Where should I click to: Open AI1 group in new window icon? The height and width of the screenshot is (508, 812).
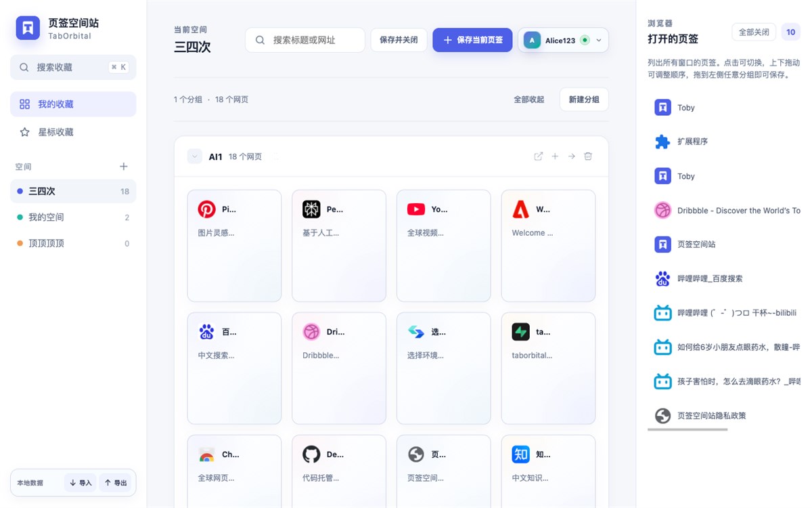pyautogui.click(x=539, y=156)
